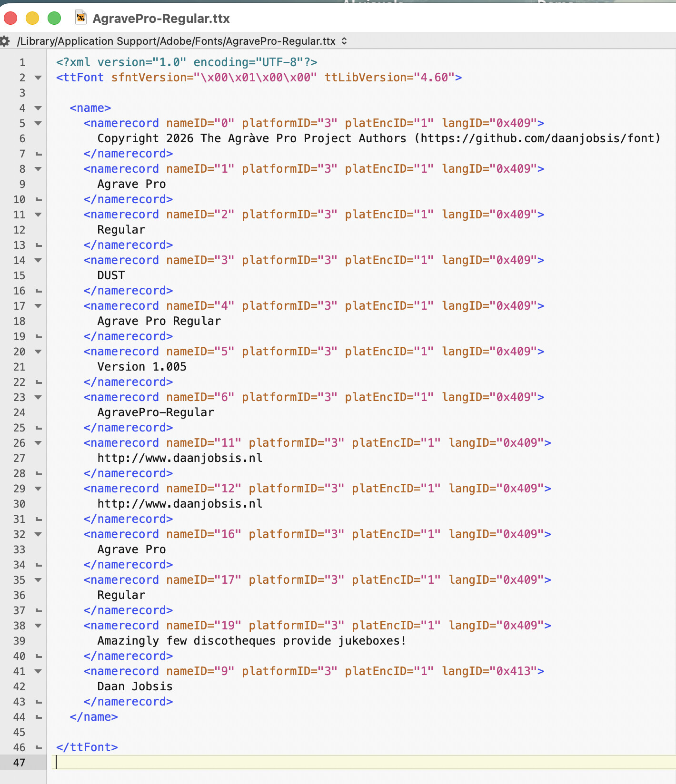The image size is (676, 784).
Task: Fold the nameID 1 namerecord on line 8
Action: click(x=38, y=169)
